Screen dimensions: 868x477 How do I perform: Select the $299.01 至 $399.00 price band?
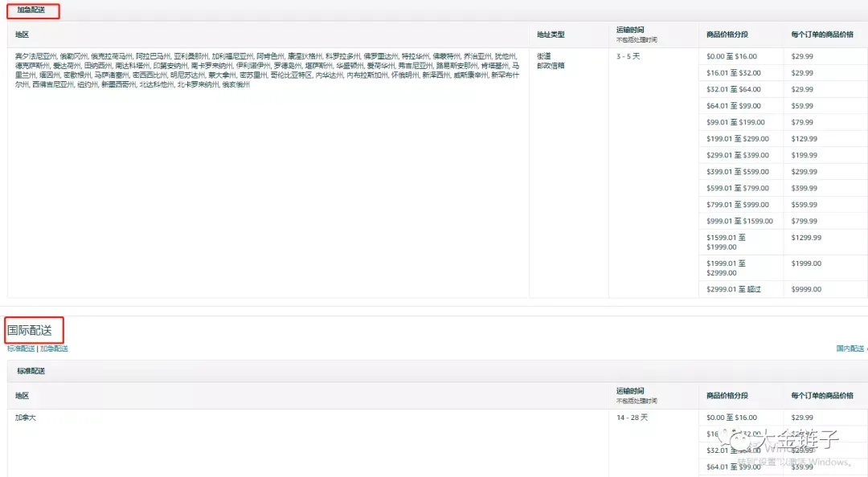(x=737, y=156)
